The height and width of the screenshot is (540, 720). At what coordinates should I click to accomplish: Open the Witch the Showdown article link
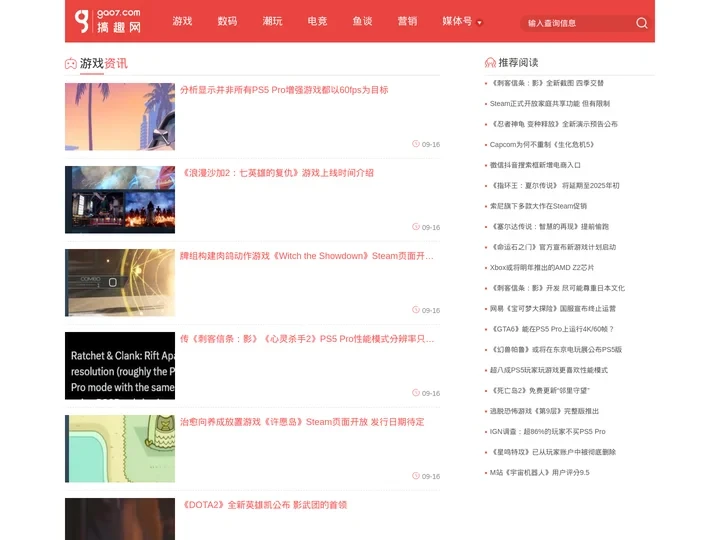(x=307, y=256)
